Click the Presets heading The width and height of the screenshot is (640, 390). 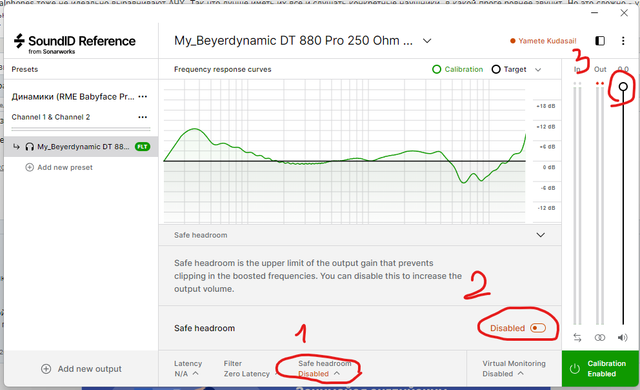(x=24, y=69)
